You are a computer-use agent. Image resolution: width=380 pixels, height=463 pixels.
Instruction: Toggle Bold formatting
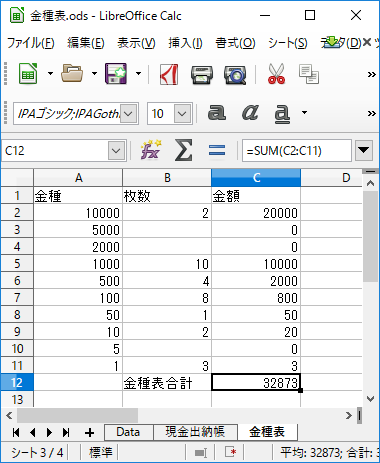tap(217, 113)
